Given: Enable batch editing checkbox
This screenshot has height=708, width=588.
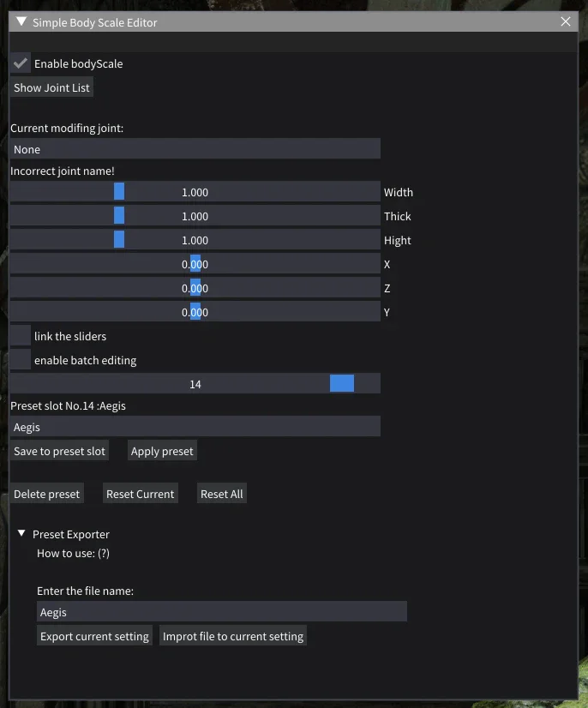Looking at the screenshot, I should click(21, 360).
